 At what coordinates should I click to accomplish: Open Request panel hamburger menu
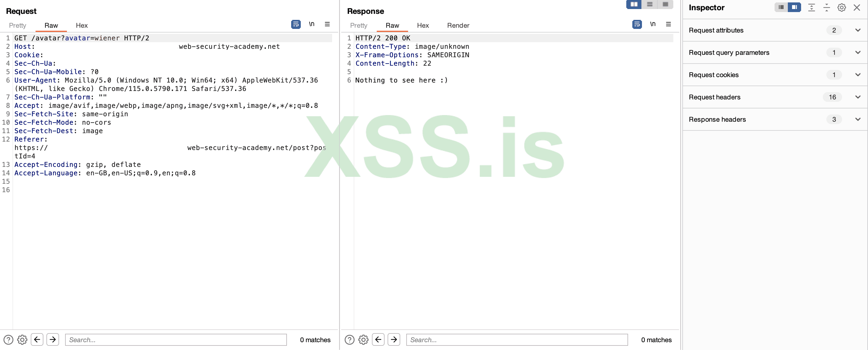[327, 24]
